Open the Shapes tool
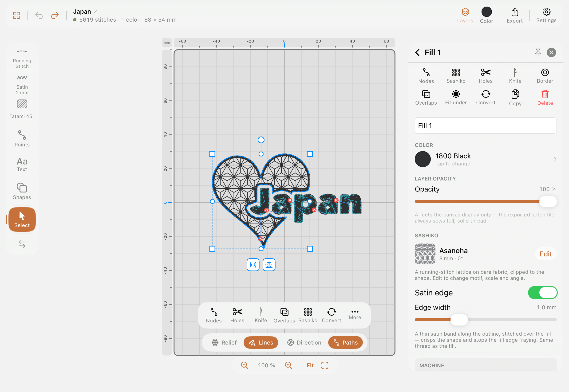 click(x=22, y=191)
